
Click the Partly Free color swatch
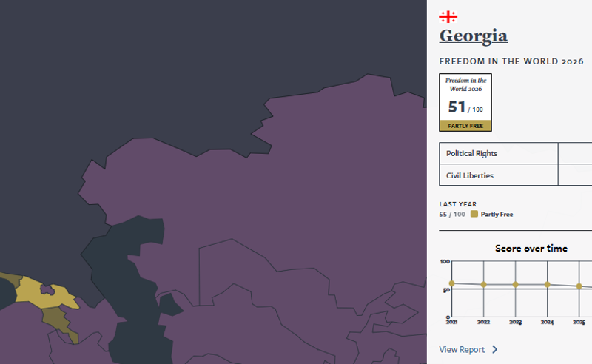(x=474, y=215)
